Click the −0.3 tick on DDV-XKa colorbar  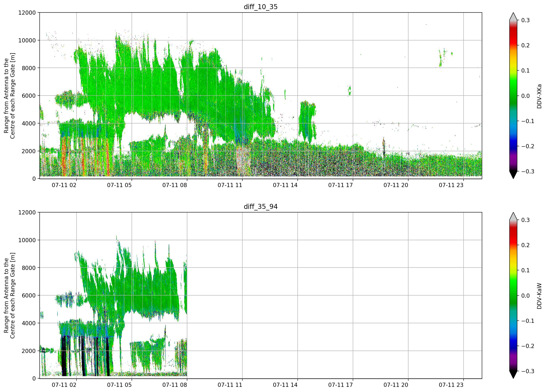tap(528, 171)
